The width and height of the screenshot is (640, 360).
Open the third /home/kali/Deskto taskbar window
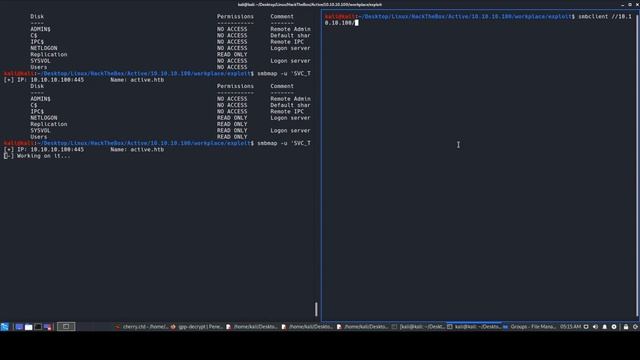pyautogui.click(x=362, y=327)
